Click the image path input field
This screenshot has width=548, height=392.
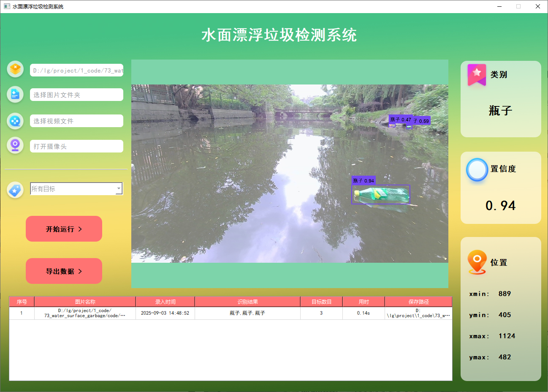[x=76, y=70]
